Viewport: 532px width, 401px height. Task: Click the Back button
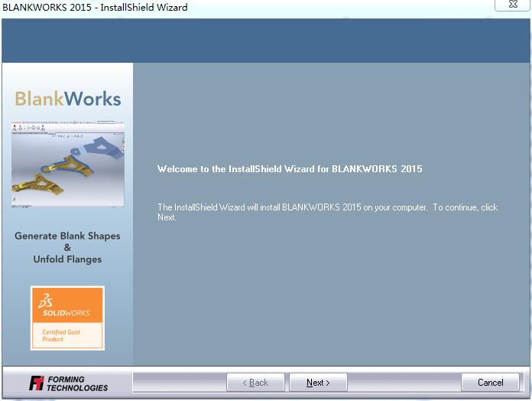[255, 383]
